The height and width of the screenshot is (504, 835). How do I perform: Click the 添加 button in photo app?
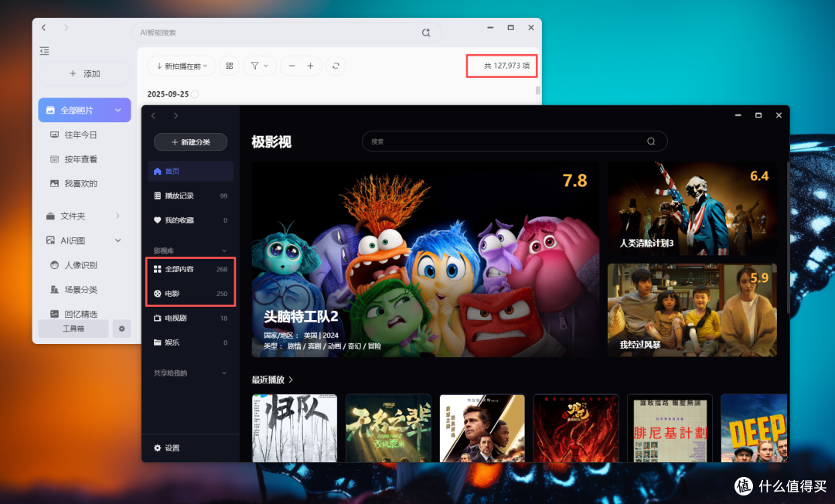[85, 73]
